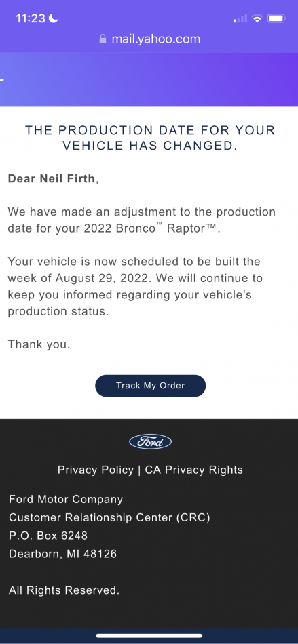Tap the home indicator bar at bottom
Screen dimensions: 298x644
tap(149, 635)
